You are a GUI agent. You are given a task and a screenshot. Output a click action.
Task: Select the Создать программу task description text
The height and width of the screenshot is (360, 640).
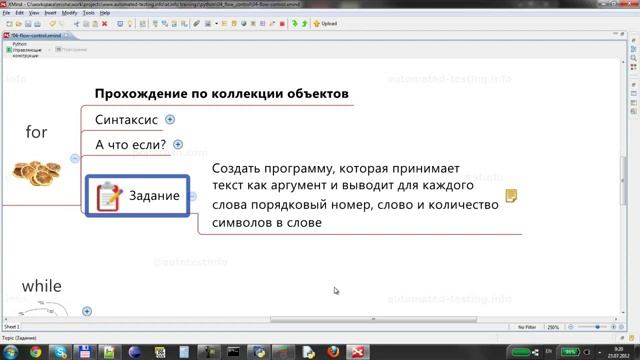(x=355, y=196)
